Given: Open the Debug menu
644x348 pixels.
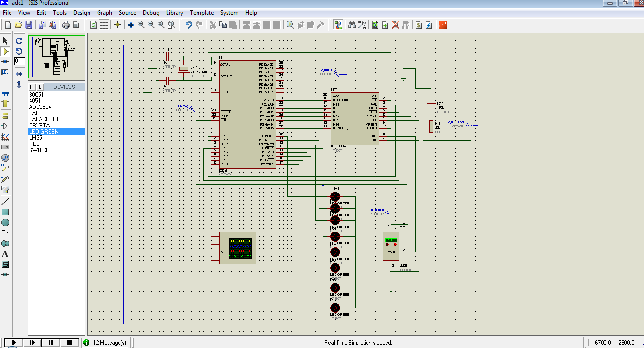Looking at the screenshot, I should click(x=151, y=13).
